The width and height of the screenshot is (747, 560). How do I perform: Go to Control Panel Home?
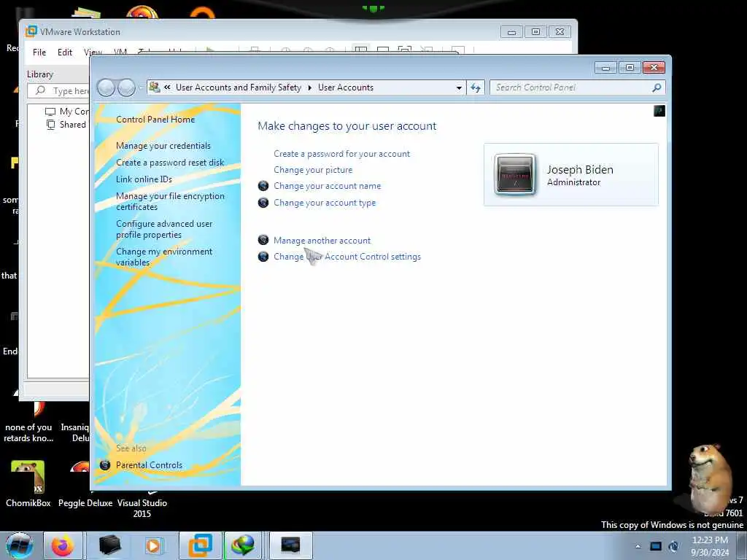155,120
